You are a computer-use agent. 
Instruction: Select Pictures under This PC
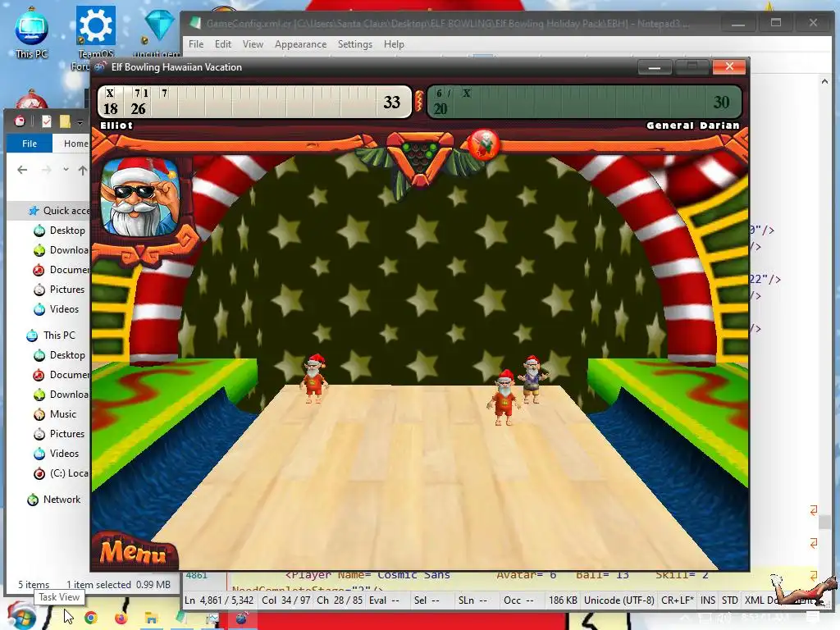pos(67,434)
